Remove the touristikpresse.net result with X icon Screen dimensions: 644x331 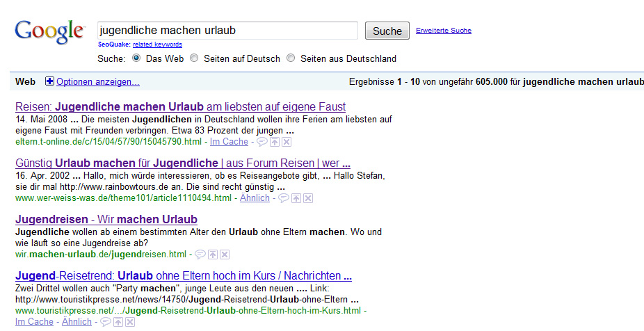(x=130, y=321)
